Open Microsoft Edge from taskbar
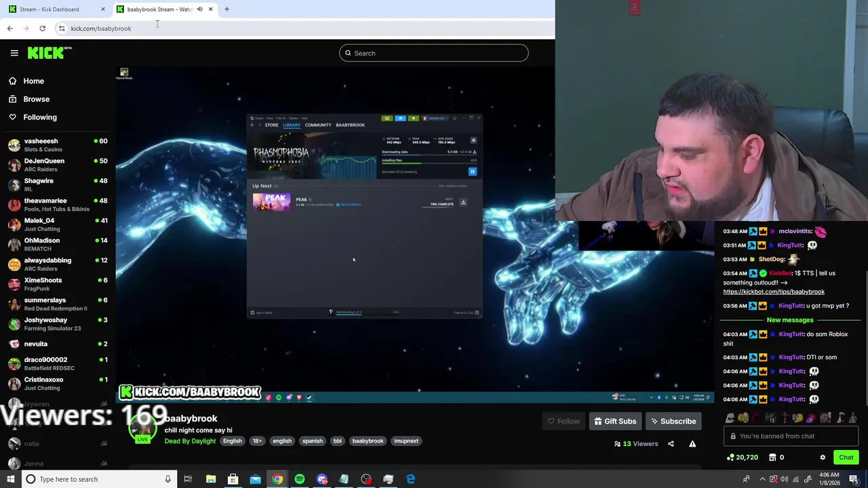This screenshot has height=488, width=868. tap(411, 479)
